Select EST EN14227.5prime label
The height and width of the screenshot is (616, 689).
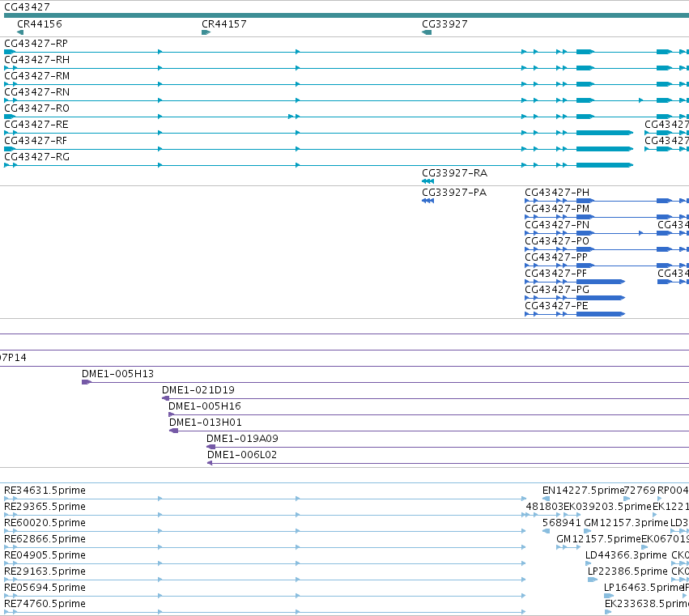[584, 491]
